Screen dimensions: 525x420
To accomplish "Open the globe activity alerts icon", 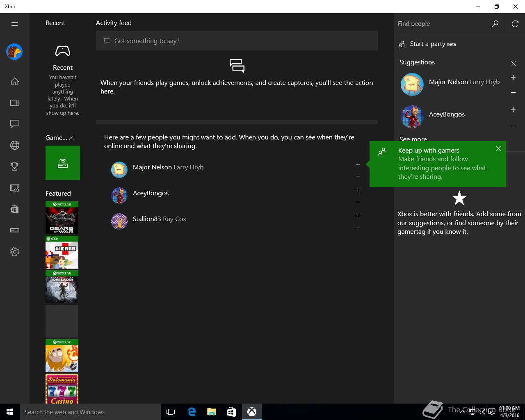I will coord(15,145).
